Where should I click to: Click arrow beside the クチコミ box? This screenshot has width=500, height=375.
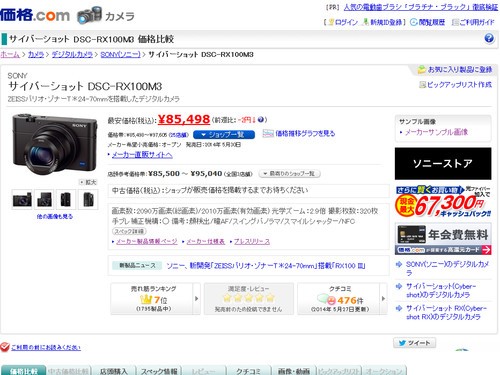383,299
